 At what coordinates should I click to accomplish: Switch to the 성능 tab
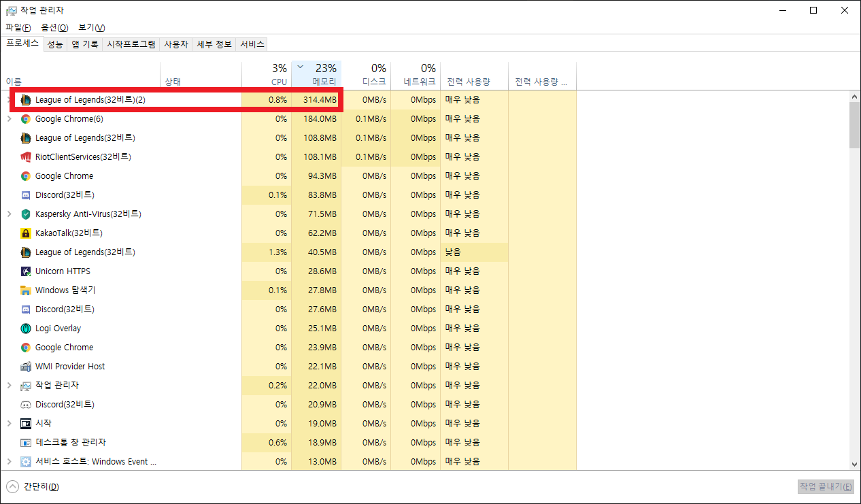pyautogui.click(x=55, y=44)
